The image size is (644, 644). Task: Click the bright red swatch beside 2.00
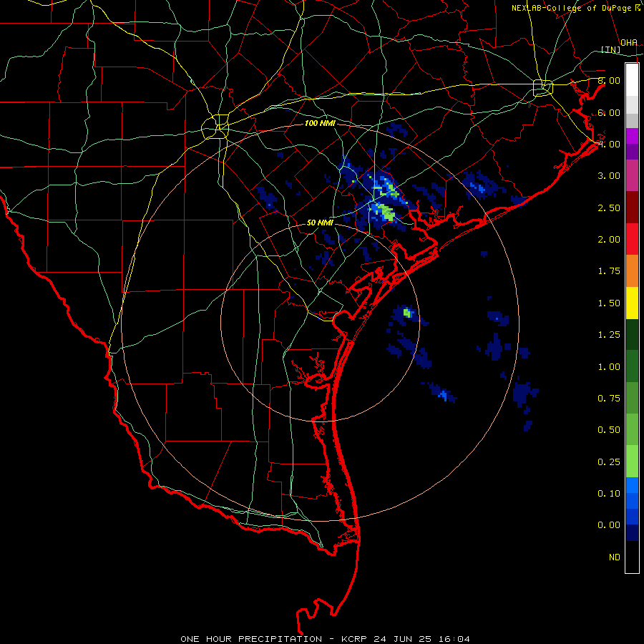coord(632,239)
